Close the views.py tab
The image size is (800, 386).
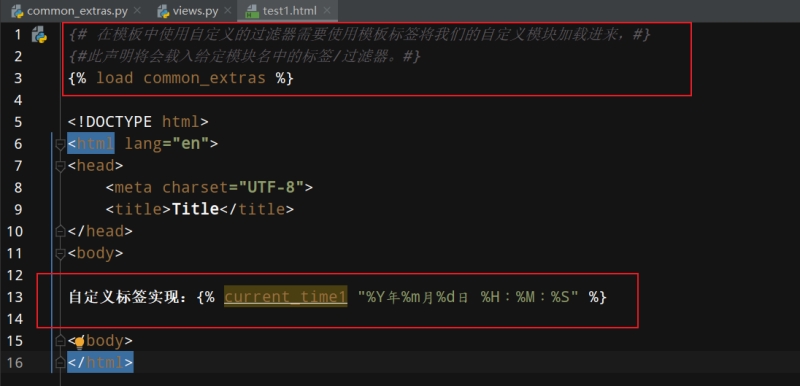[228, 10]
